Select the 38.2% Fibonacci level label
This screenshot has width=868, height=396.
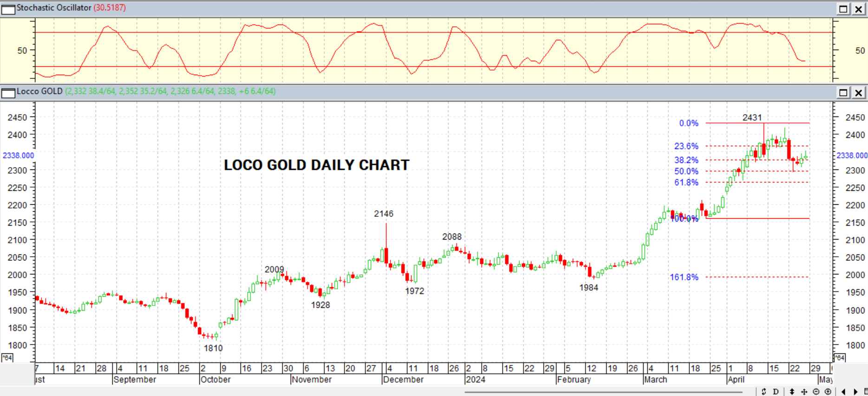(686, 160)
